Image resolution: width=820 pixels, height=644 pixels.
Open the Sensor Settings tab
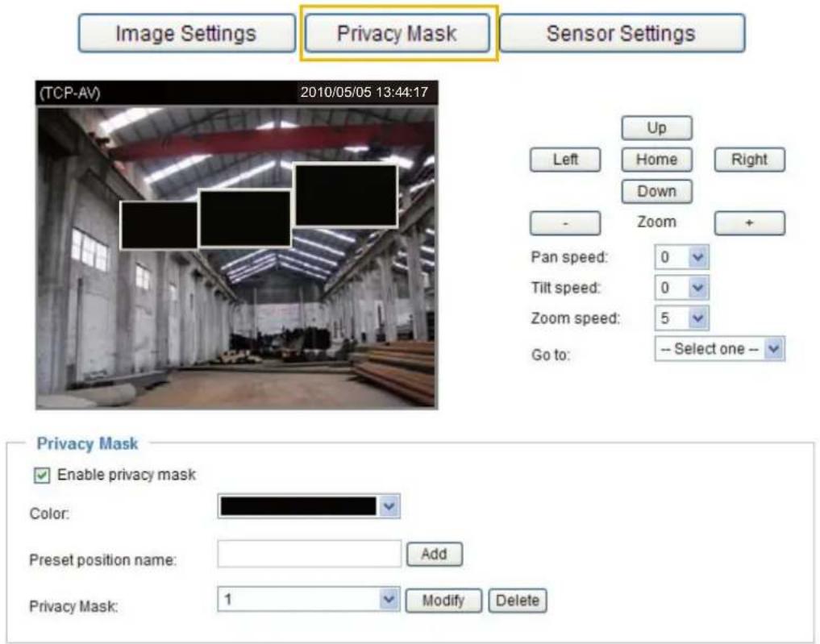click(622, 34)
